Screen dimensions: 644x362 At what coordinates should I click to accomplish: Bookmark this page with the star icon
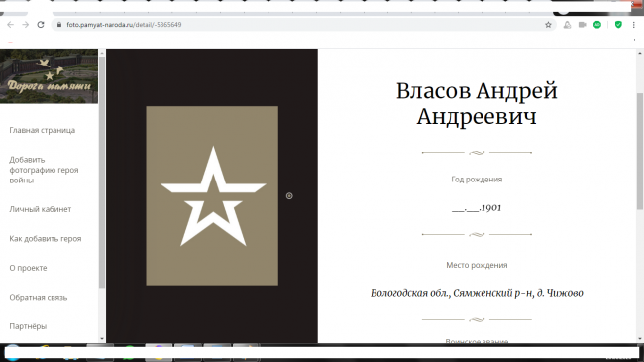tap(548, 25)
